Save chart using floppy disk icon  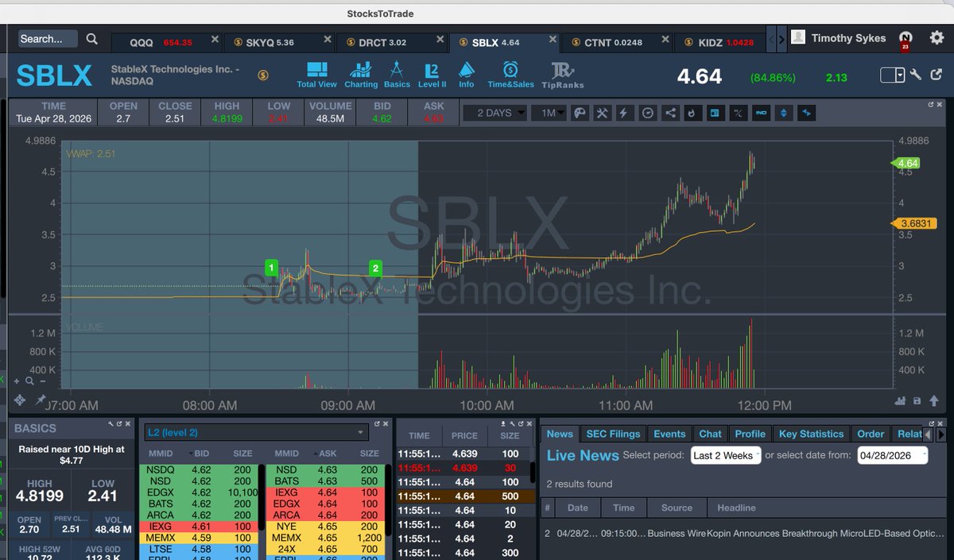pos(917,401)
